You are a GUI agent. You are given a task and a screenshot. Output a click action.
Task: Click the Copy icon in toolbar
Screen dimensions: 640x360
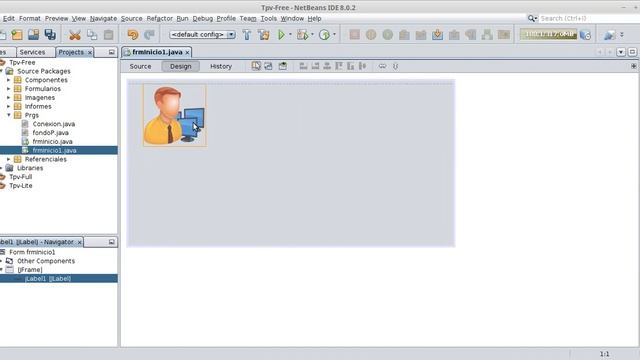92,35
